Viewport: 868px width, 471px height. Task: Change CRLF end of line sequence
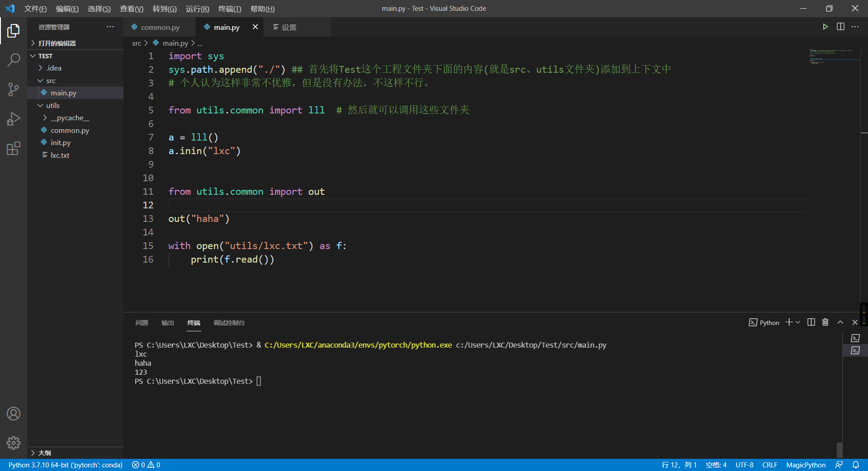point(769,465)
